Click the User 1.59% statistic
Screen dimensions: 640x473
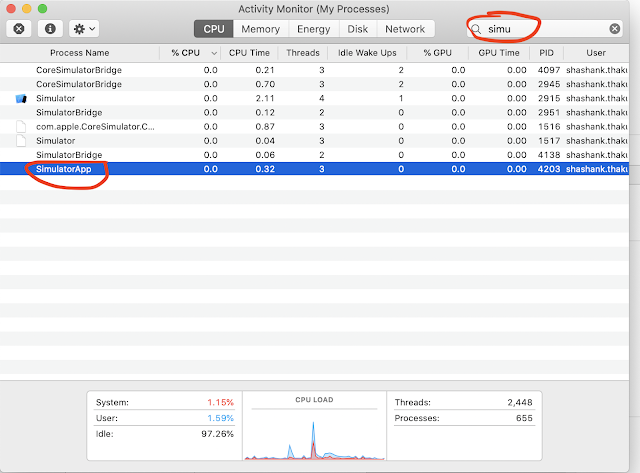(164, 418)
